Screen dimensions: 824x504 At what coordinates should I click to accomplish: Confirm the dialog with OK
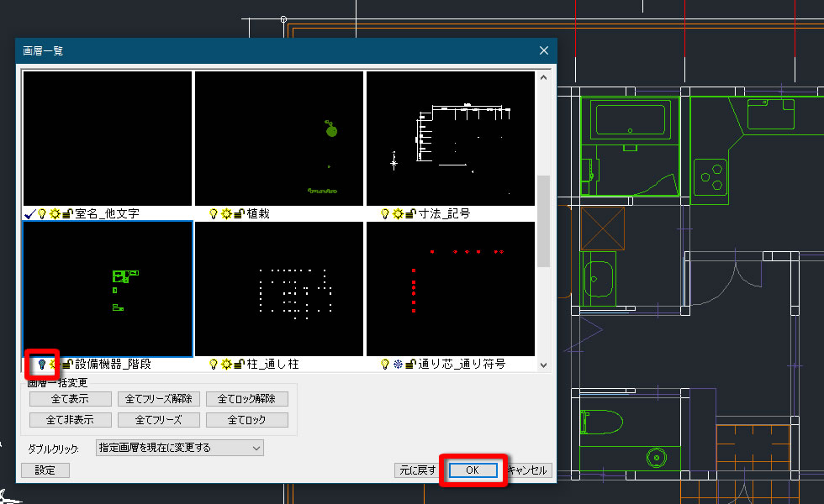point(473,470)
